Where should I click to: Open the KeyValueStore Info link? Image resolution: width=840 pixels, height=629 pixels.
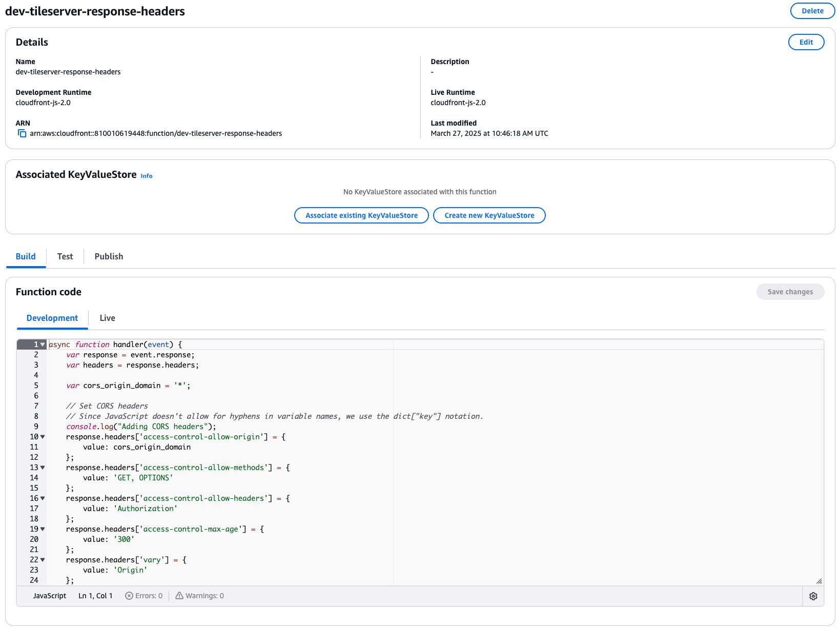click(x=147, y=176)
